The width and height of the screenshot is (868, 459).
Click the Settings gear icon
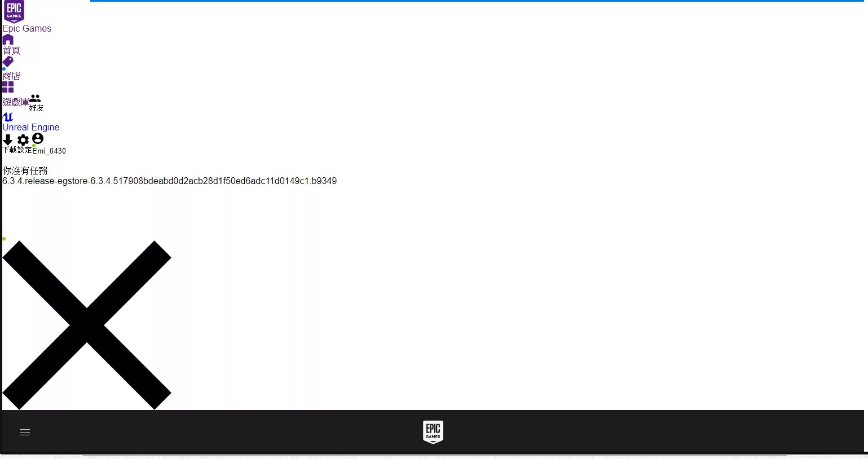pos(23,140)
